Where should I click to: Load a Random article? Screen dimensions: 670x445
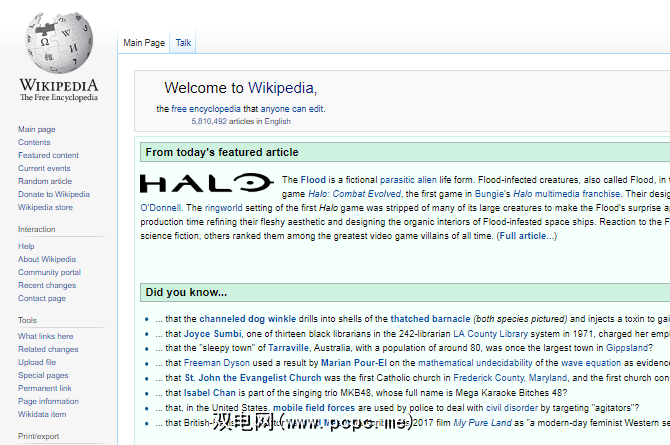45,181
